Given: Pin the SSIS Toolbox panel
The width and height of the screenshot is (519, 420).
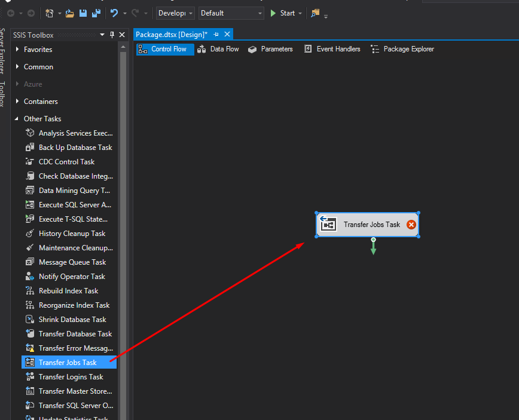Looking at the screenshot, I should (112, 35).
